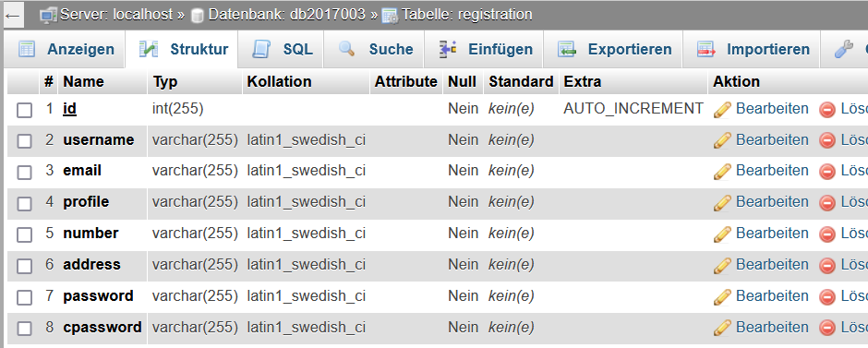
Task: Click Bearbeiten link for id column
Action: tap(772, 109)
